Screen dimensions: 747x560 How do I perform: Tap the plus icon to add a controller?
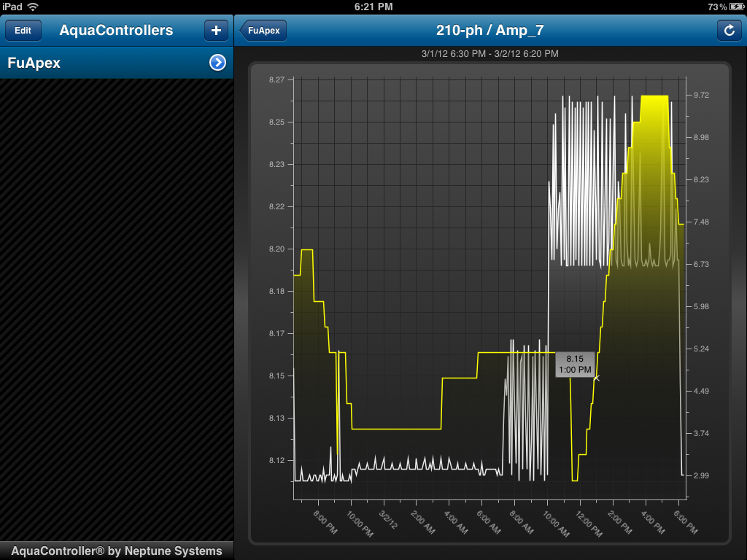click(x=216, y=30)
